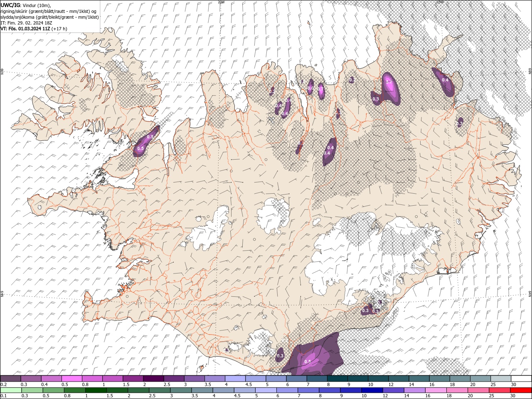Select the 3.5 lavender snow legend swatch
532x399 pixels.
(215, 379)
